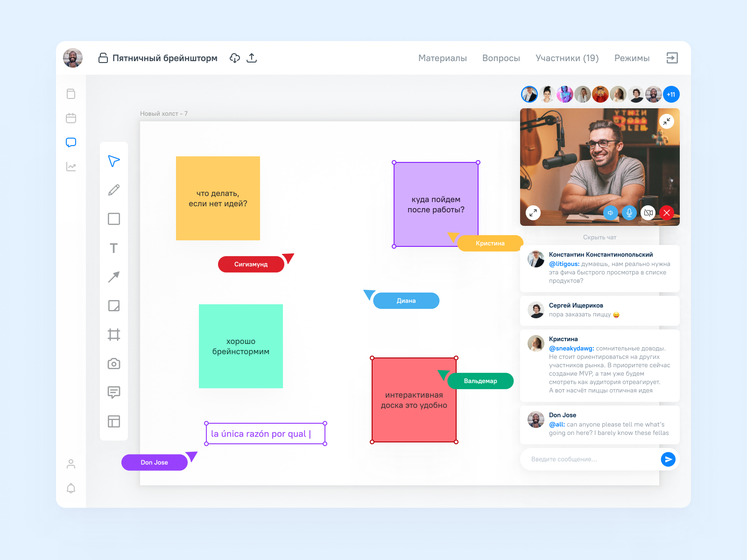
Task: Click the @all mention in Don Jose message
Action: [x=557, y=424]
